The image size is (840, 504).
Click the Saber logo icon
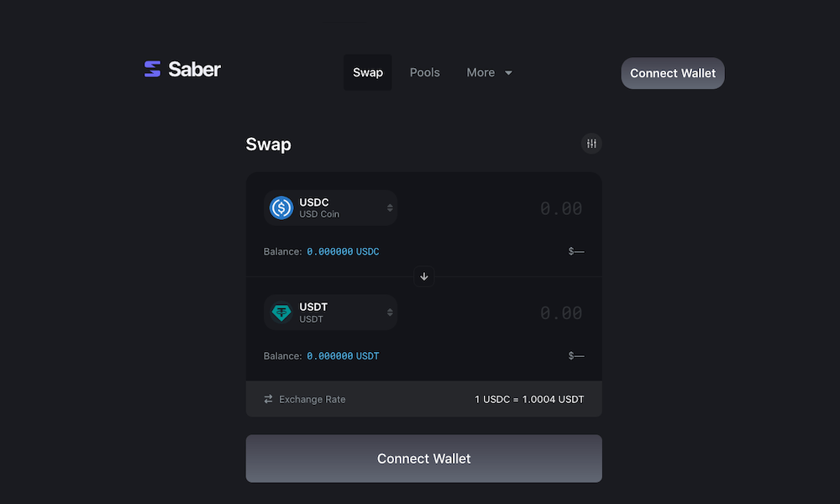(x=153, y=69)
